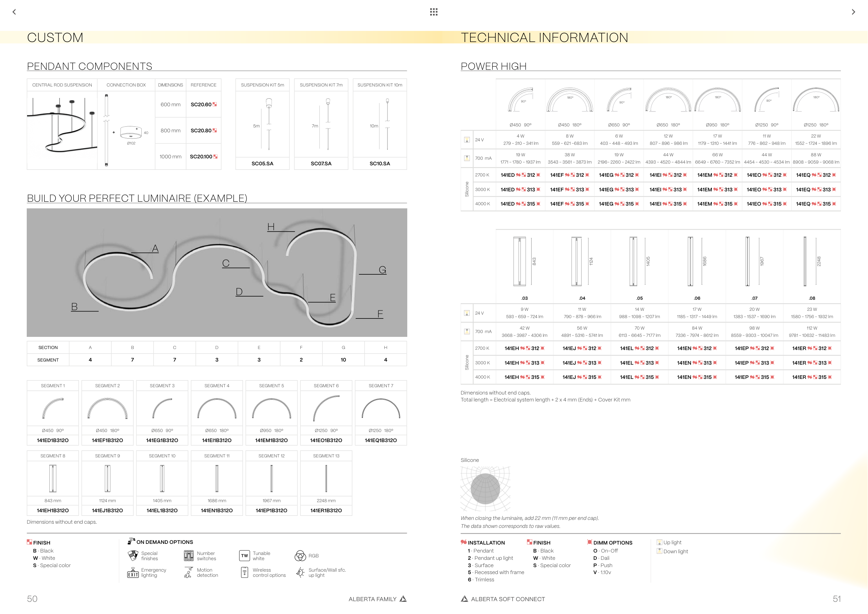Image resolution: width=868 pixels, height=614 pixels.
Task: Click the Motion detection icon
Action: [x=188, y=572]
